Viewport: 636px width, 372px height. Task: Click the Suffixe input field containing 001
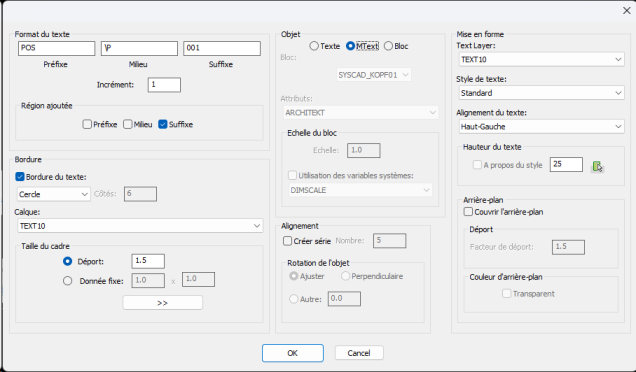(222, 48)
